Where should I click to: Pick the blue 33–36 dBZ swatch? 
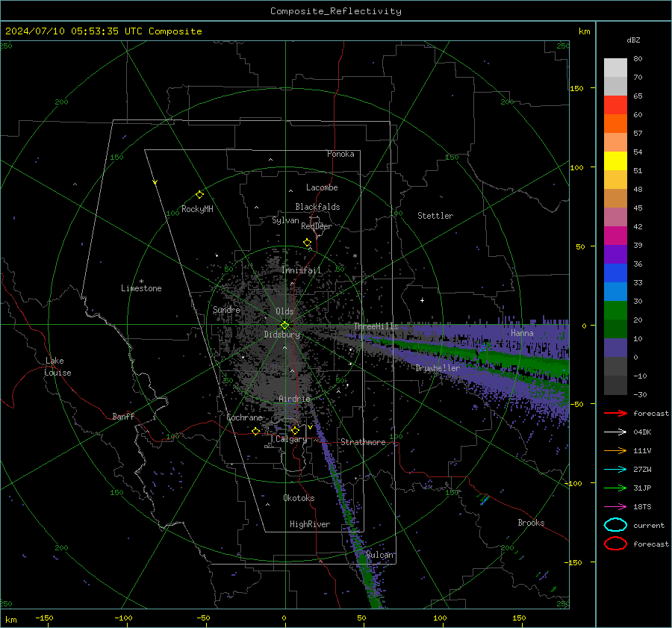[x=615, y=273]
